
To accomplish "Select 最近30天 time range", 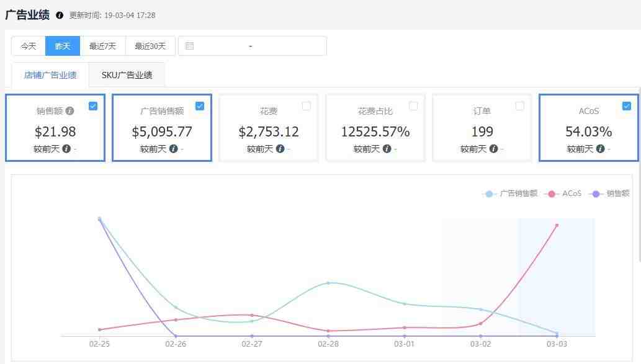I will pyautogui.click(x=150, y=46).
